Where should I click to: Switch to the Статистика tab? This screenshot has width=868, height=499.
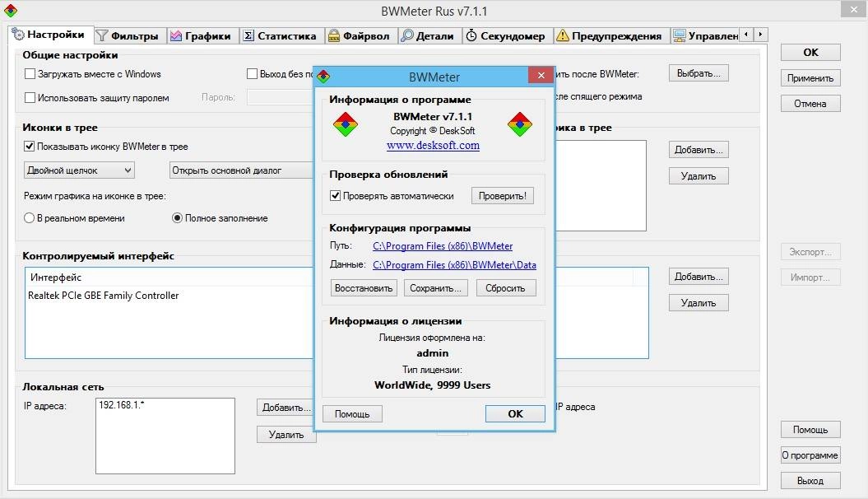pos(281,36)
